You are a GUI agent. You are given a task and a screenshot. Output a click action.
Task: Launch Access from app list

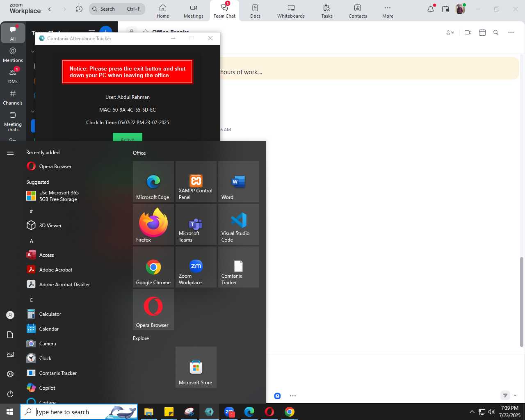pos(74,255)
